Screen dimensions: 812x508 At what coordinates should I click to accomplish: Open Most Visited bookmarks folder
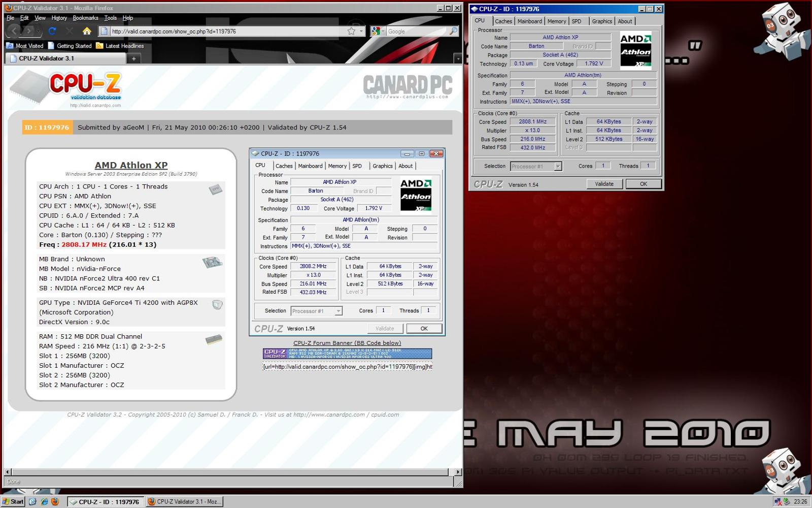pyautogui.click(x=25, y=46)
